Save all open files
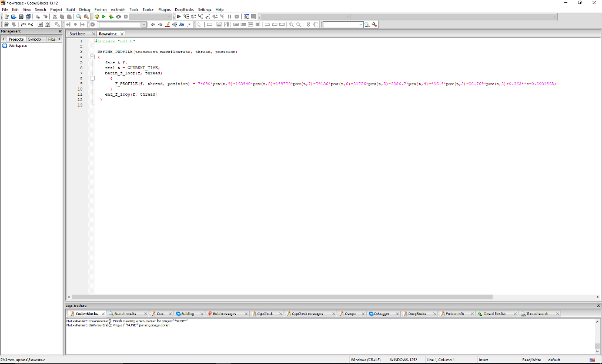This screenshot has width=602, height=364. pyautogui.click(x=28, y=16)
